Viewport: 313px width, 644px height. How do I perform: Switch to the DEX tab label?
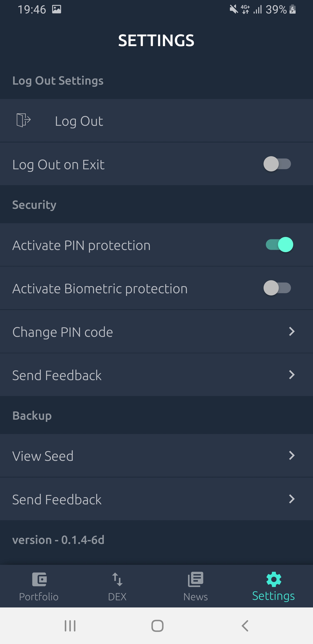pyautogui.click(x=117, y=597)
